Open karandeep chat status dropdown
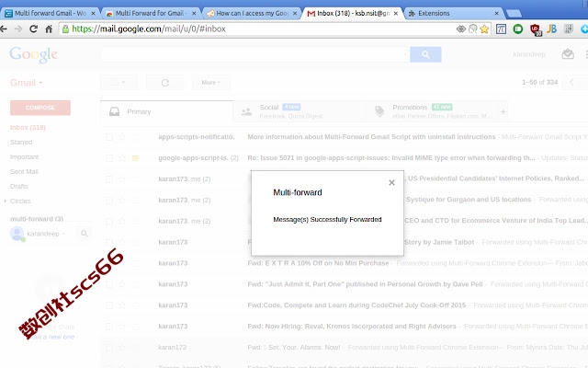Image resolution: width=588 pixels, height=368 pixels. point(63,234)
